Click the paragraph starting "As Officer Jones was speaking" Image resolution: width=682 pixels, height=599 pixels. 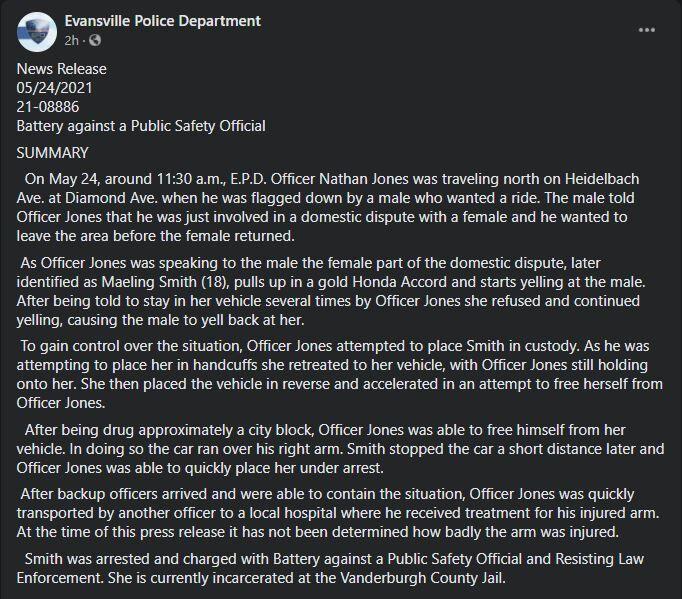tap(331, 291)
